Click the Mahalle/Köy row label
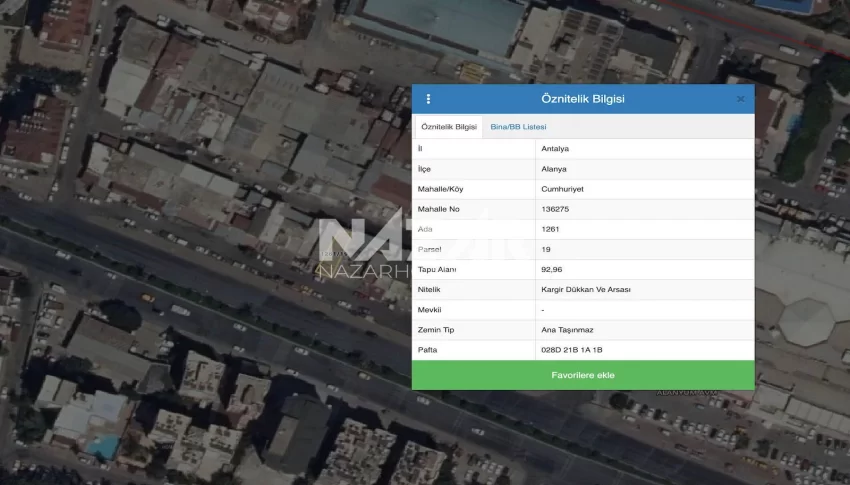Image resolution: width=850 pixels, height=485 pixels. 441,189
